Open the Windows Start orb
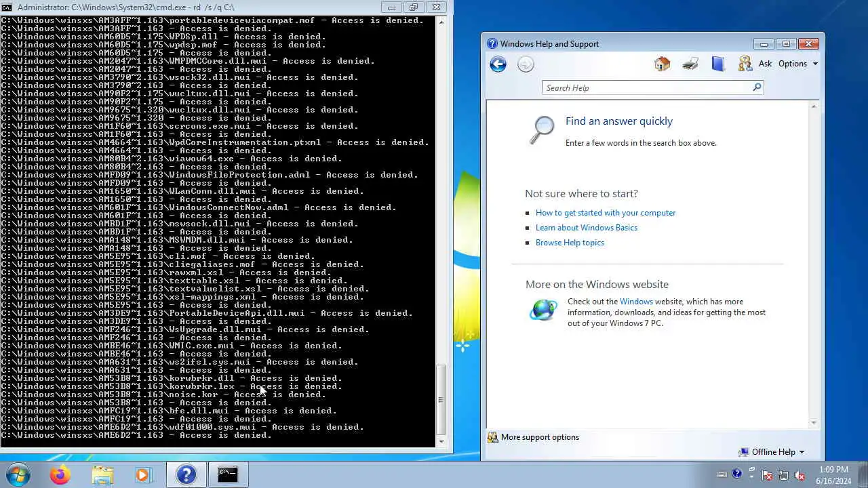Screen dimensions: 868x488 18,474
